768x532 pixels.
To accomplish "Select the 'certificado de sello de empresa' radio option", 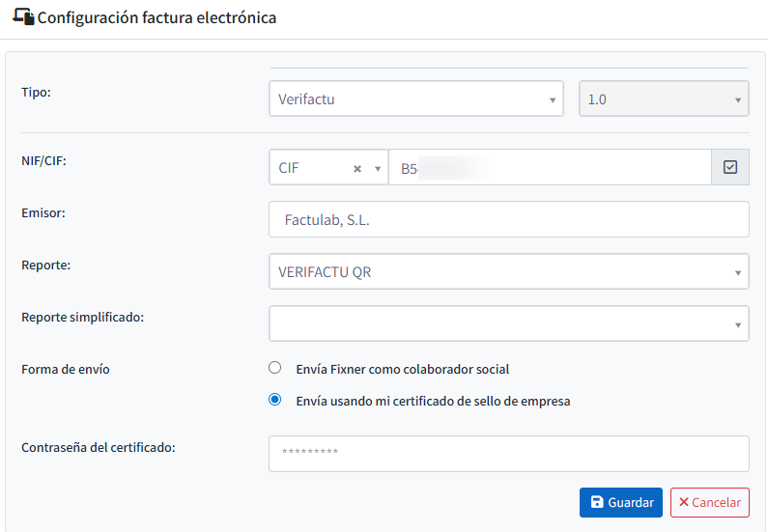I will [x=275, y=400].
